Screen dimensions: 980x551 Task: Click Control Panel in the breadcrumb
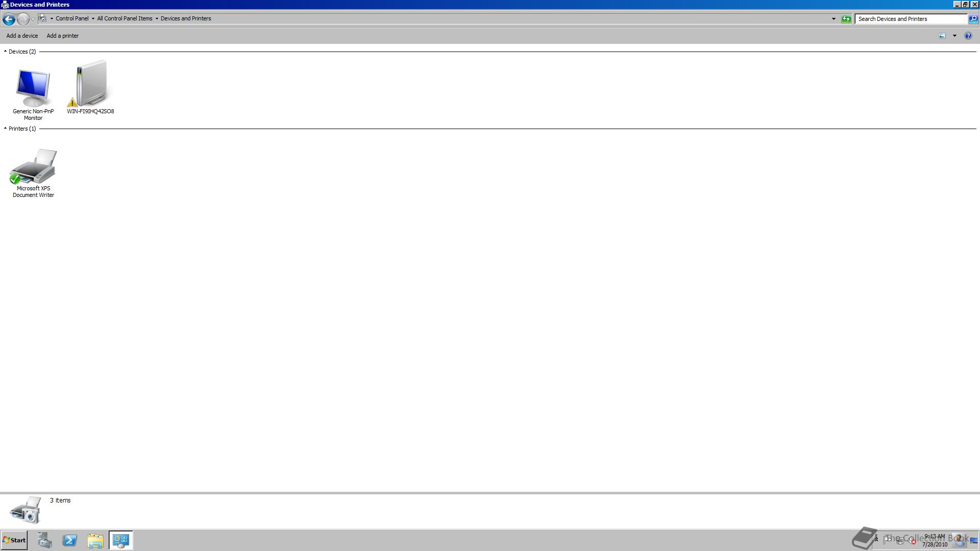(x=72, y=18)
